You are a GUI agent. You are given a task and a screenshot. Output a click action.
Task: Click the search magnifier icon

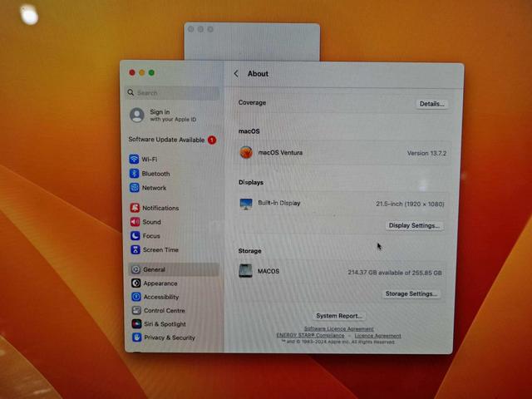click(x=131, y=92)
